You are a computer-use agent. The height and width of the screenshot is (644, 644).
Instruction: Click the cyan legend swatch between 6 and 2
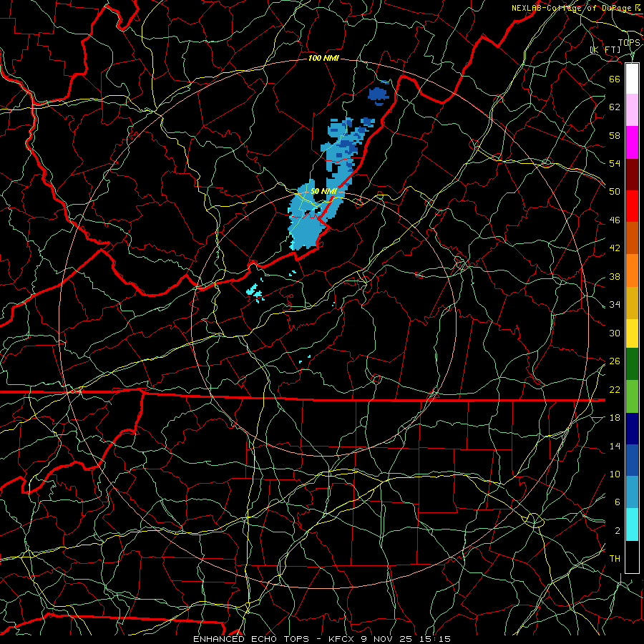[632, 525]
